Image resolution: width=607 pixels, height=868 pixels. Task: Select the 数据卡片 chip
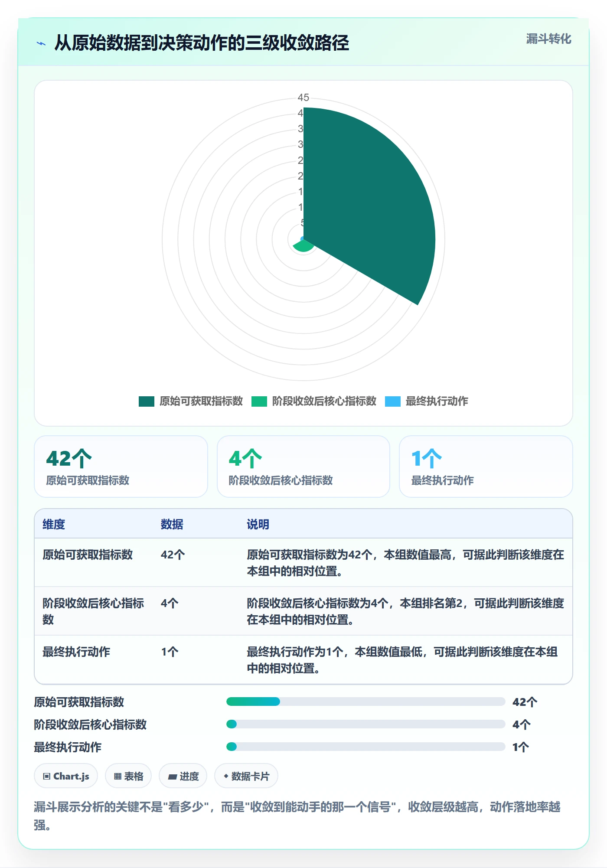coord(246,776)
